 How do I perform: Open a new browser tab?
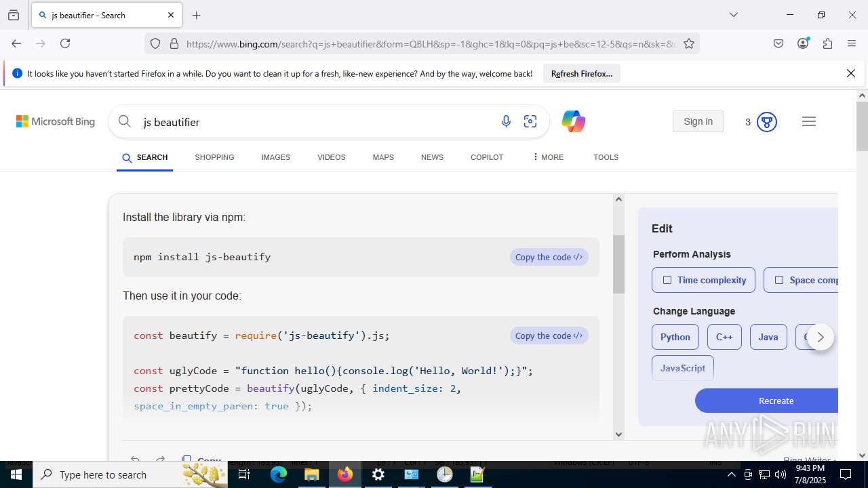[197, 15]
